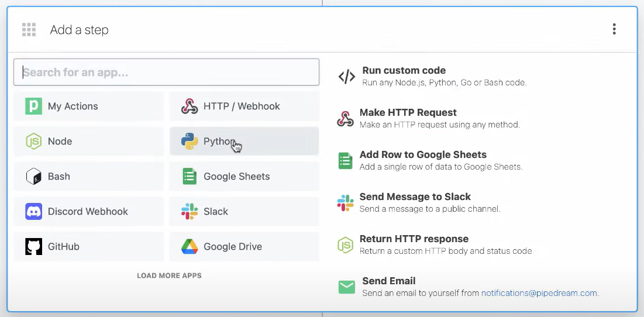Click the sheets icon beside Add Row to Google Sheets
The height and width of the screenshot is (317, 644).
pos(346,161)
